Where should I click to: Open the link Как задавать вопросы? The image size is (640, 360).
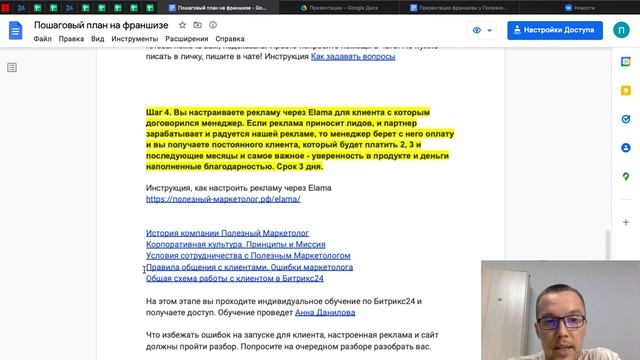[x=353, y=57]
